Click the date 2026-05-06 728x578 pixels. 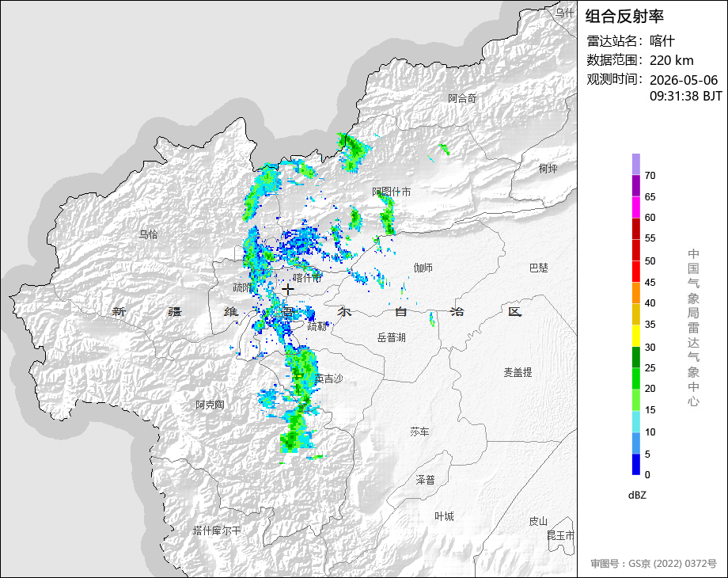click(x=684, y=80)
